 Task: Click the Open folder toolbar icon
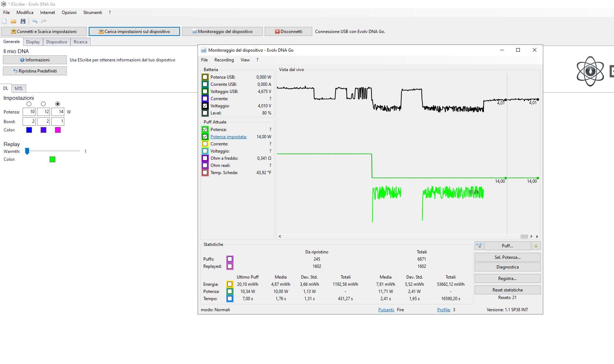pyautogui.click(x=14, y=21)
